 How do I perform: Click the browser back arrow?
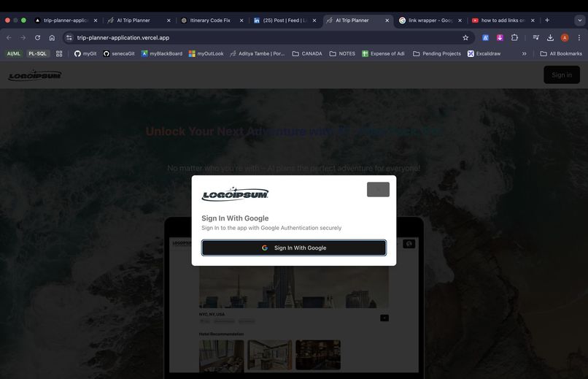pyautogui.click(x=9, y=37)
